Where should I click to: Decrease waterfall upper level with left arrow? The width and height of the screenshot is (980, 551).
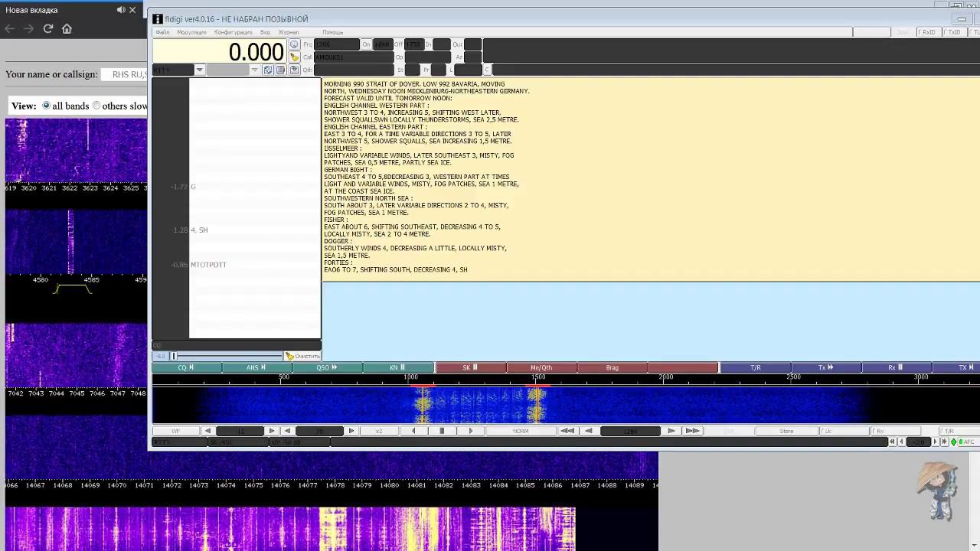click(207, 431)
